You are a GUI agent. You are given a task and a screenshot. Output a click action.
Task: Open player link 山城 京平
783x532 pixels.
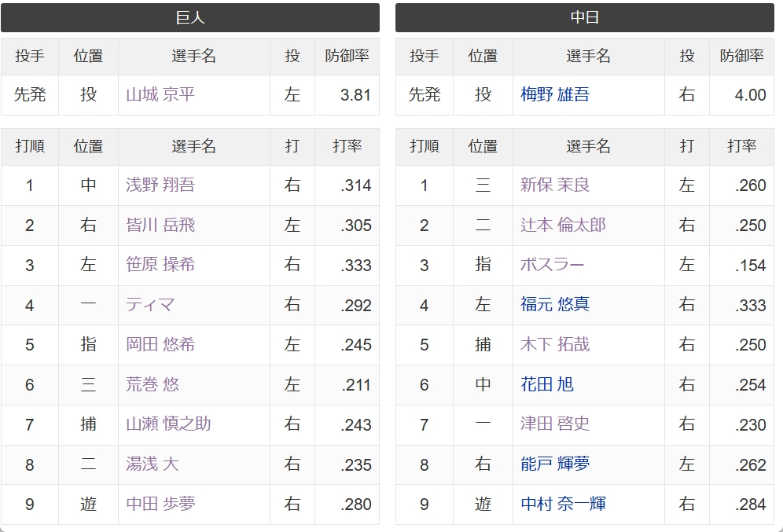[160, 94]
